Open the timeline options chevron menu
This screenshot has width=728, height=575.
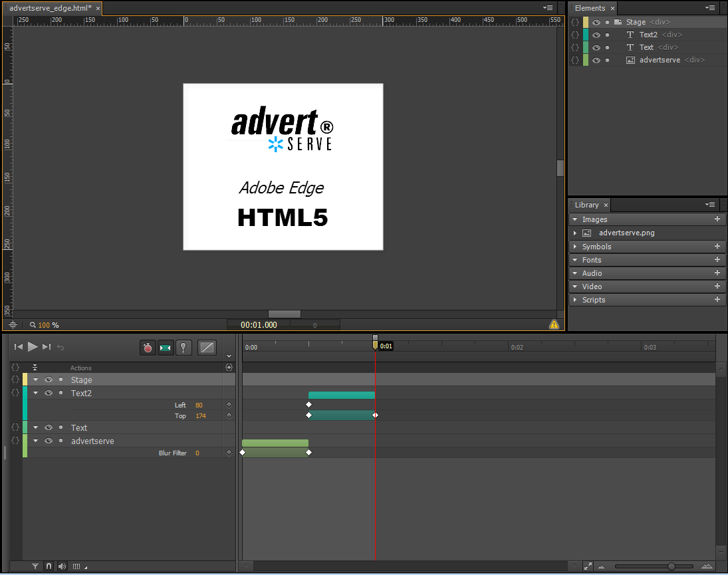point(229,356)
